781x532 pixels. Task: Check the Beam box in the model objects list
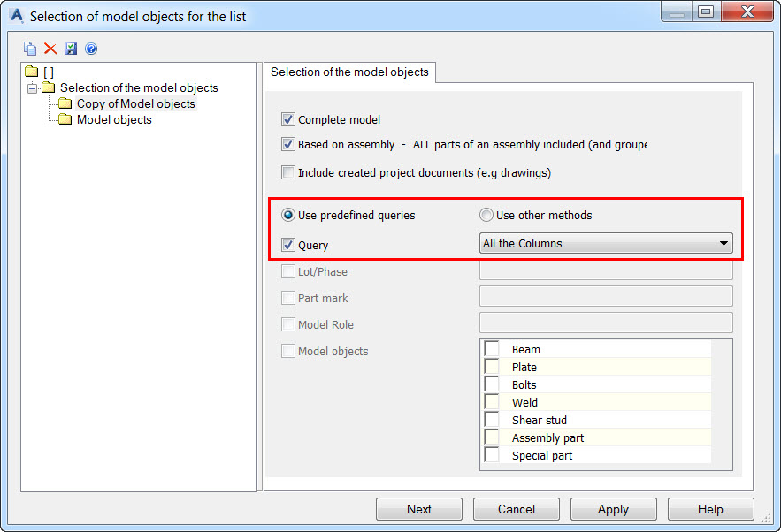tap(492, 349)
